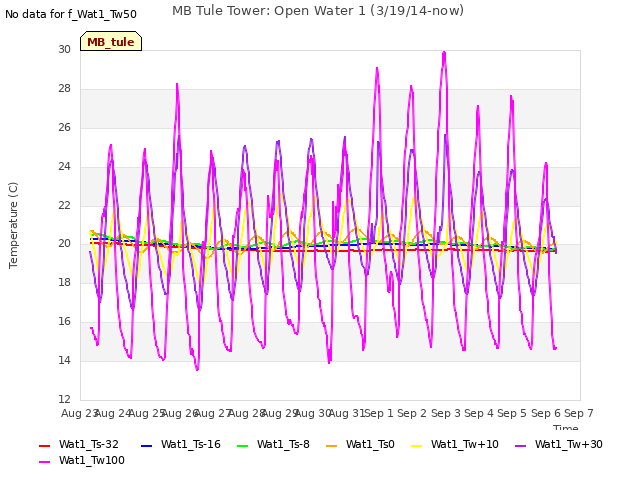Screen dimensions: 640x480
Task: Click the Aug 23 x-axis tick label
Action: [79, 413]
